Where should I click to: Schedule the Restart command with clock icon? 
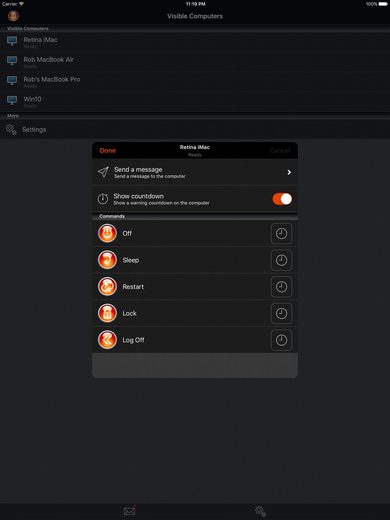click(x=282, y=287)
